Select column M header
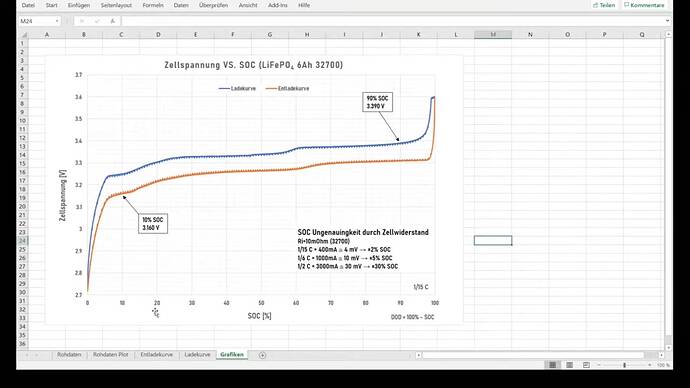 (493, 34)
